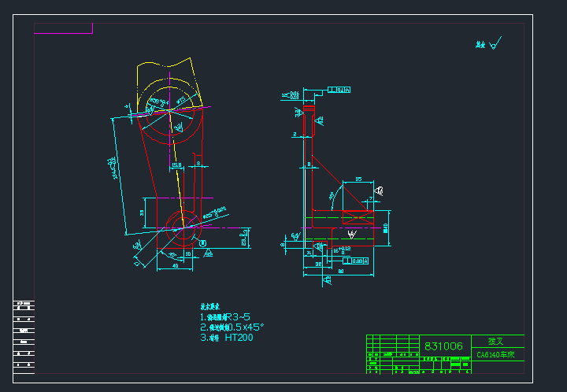Image resolution: width=567 pixels, height=392 pixels.
Task: Click the magenta line in top-left corner
Action: [63, 34]
